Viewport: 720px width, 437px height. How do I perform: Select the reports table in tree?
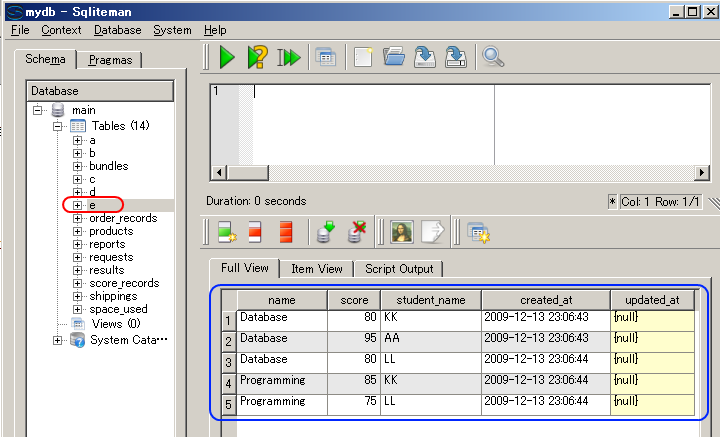pos(107,244)
